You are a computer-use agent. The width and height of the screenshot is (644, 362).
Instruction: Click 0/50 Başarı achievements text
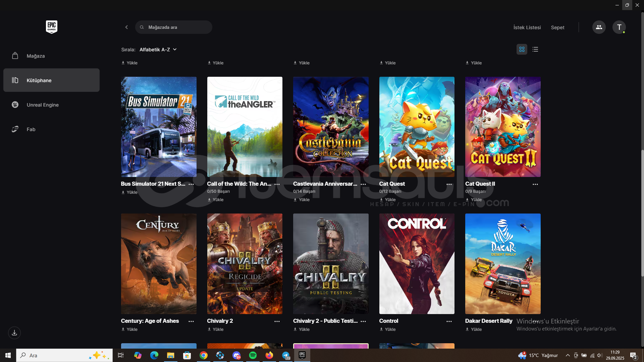[218, 191]
